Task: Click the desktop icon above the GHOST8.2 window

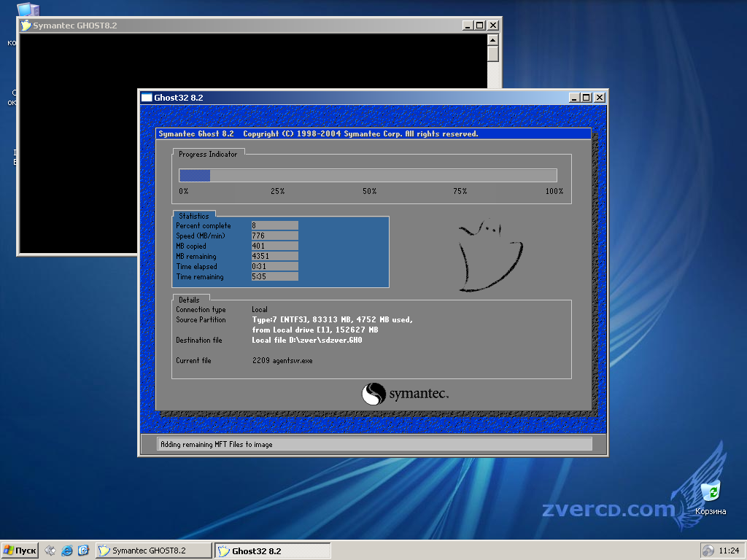Action: pos(28,9)
